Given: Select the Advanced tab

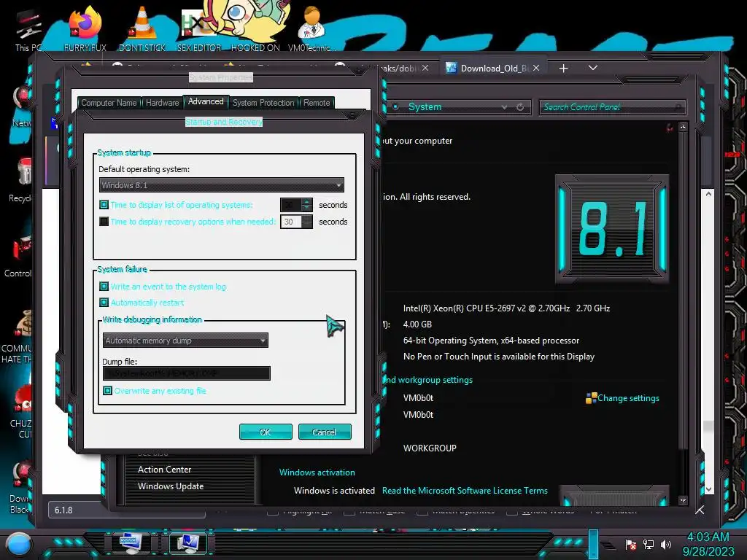Looking at the screenshot, I should 206,101.
